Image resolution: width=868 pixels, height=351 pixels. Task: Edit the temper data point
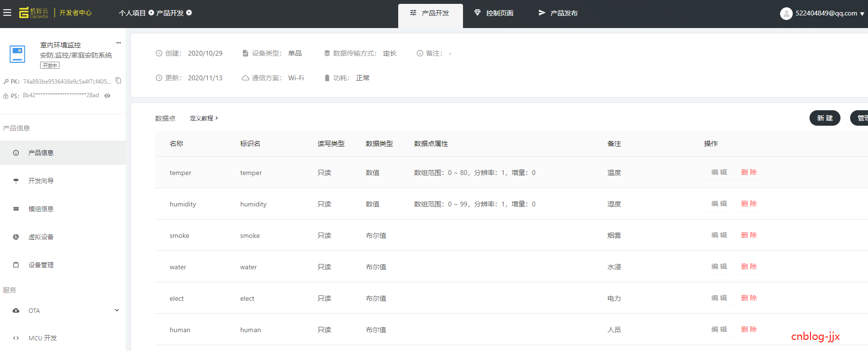[x=719, y=172]
